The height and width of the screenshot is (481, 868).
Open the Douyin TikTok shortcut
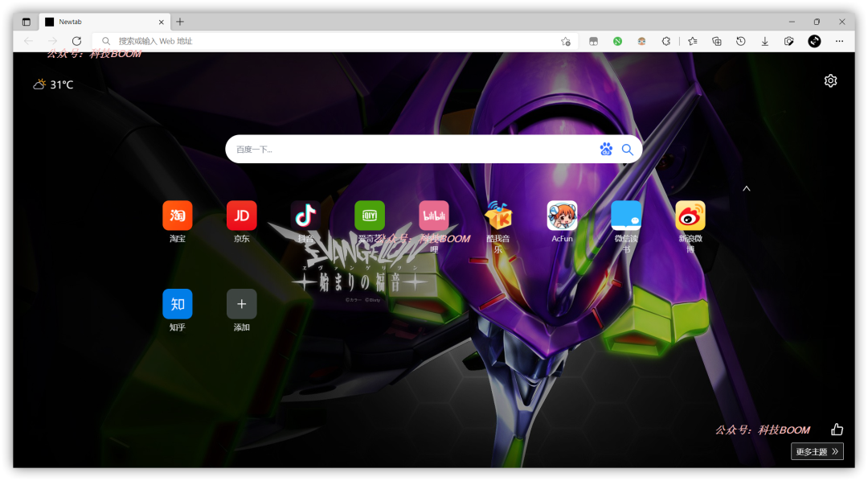point(305,216)
